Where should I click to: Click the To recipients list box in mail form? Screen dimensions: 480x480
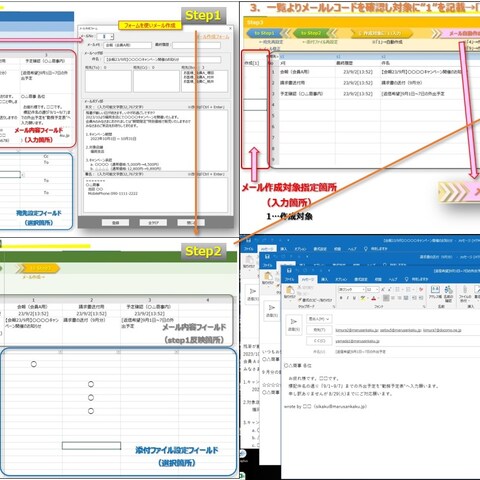108,81
